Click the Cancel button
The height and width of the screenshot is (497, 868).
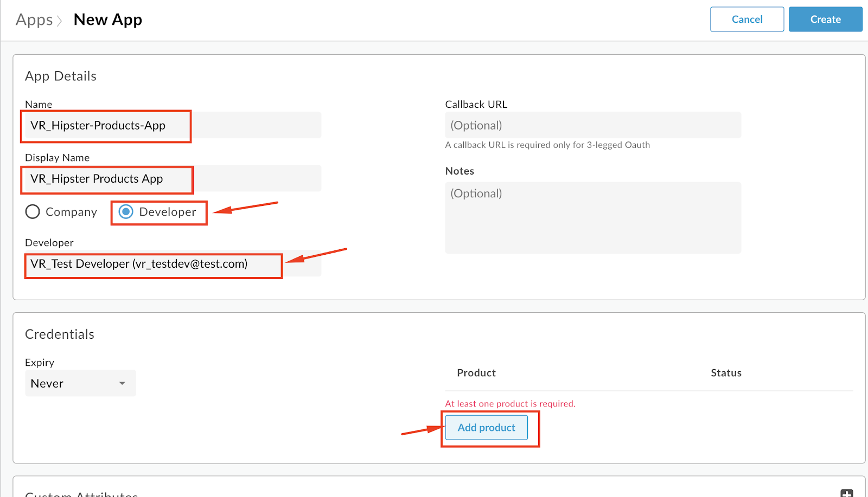pyautogui.click(x=747, y=19)
